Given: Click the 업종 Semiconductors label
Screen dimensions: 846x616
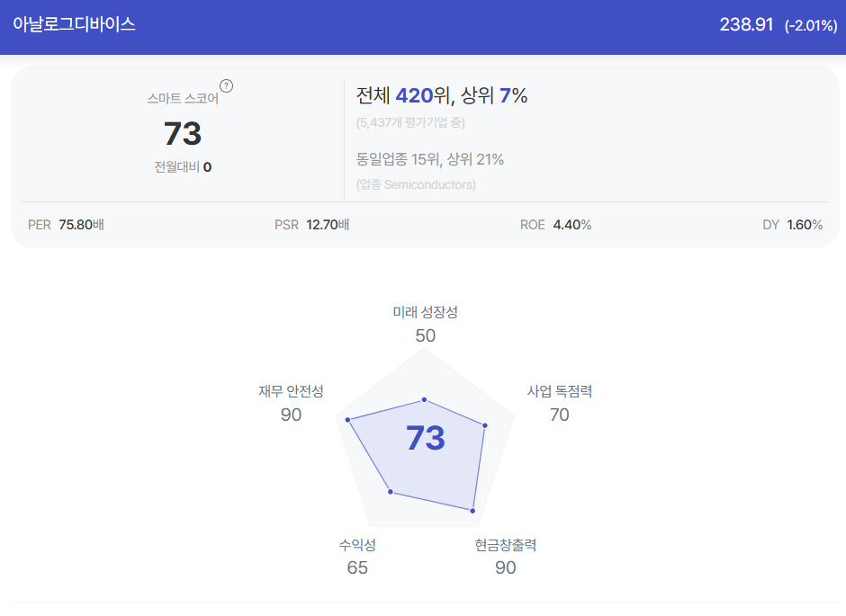Looking at the screenshot, I should point(416,185).
